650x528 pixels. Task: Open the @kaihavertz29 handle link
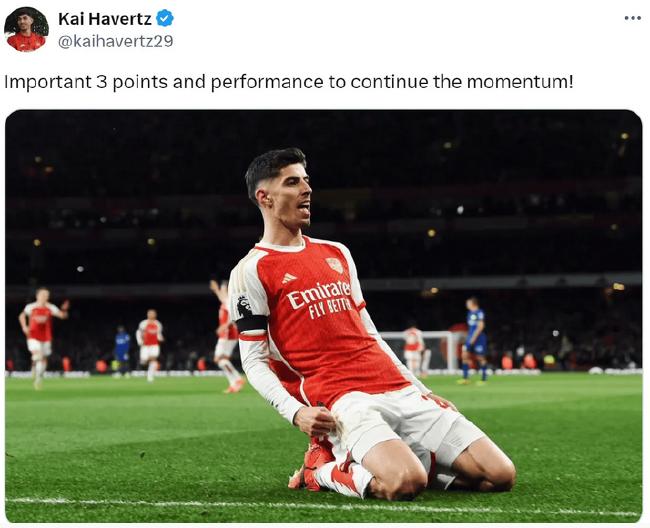tap(116, 41)
